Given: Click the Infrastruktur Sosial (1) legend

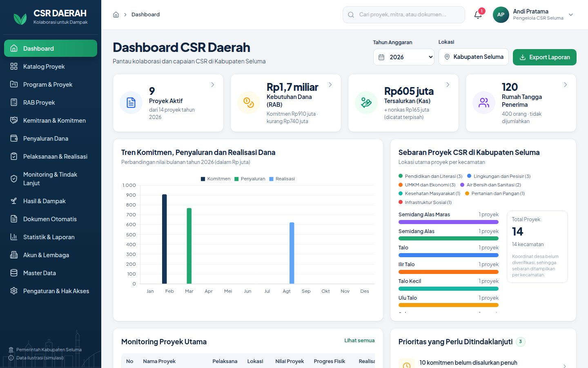Looking at the screenshot, I should (x=425, y=202).
